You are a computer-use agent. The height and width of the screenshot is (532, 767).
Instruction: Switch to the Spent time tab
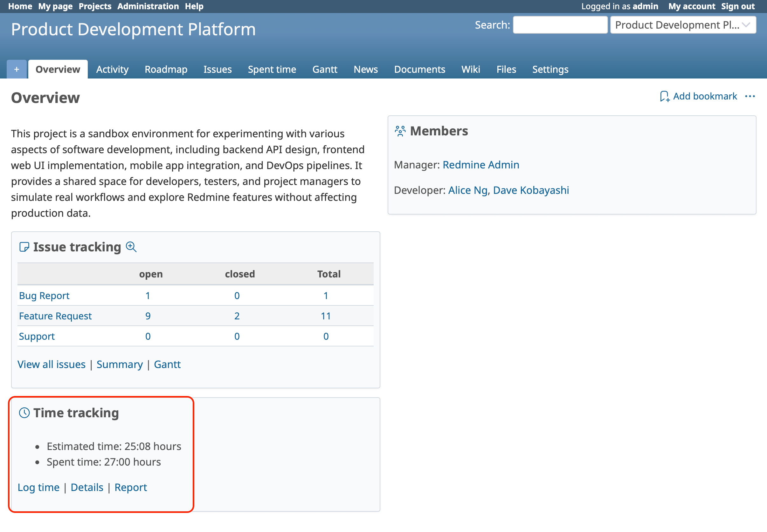pyautogui.click(x=272, y=69)
